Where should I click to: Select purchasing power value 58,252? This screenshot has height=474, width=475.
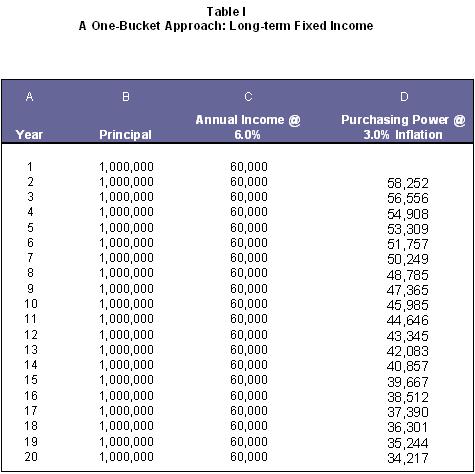[407, 183]
